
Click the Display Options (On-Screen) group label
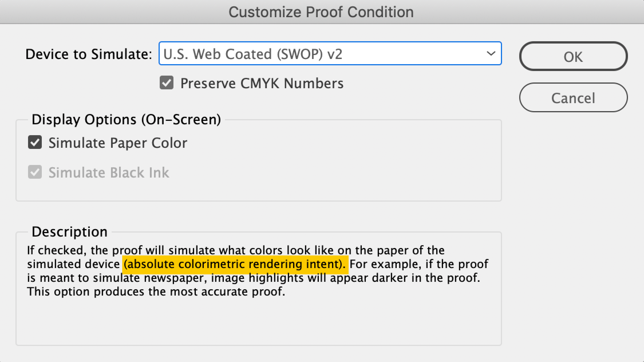127,119
